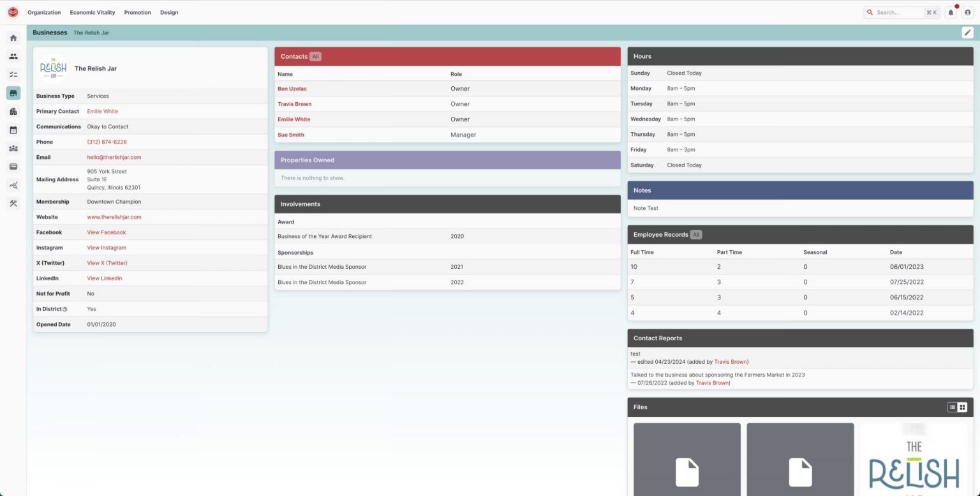Switch Files panel to grid view
Screen dimensions: 980x496
coord(962,407)
